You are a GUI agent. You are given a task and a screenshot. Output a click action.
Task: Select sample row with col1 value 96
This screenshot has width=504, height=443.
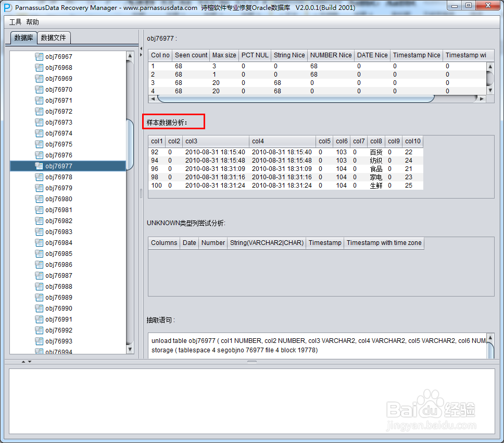click(x=286, y=169)
